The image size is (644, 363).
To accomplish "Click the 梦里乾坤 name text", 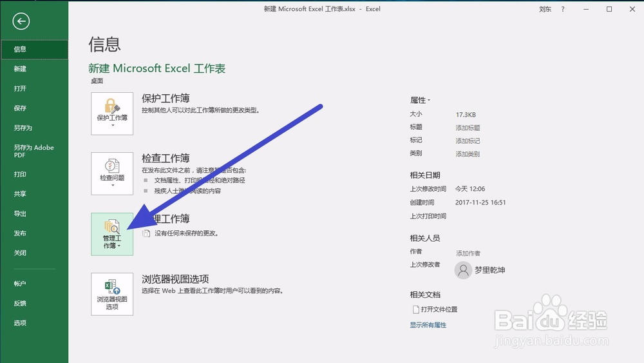I will point(490,270).
